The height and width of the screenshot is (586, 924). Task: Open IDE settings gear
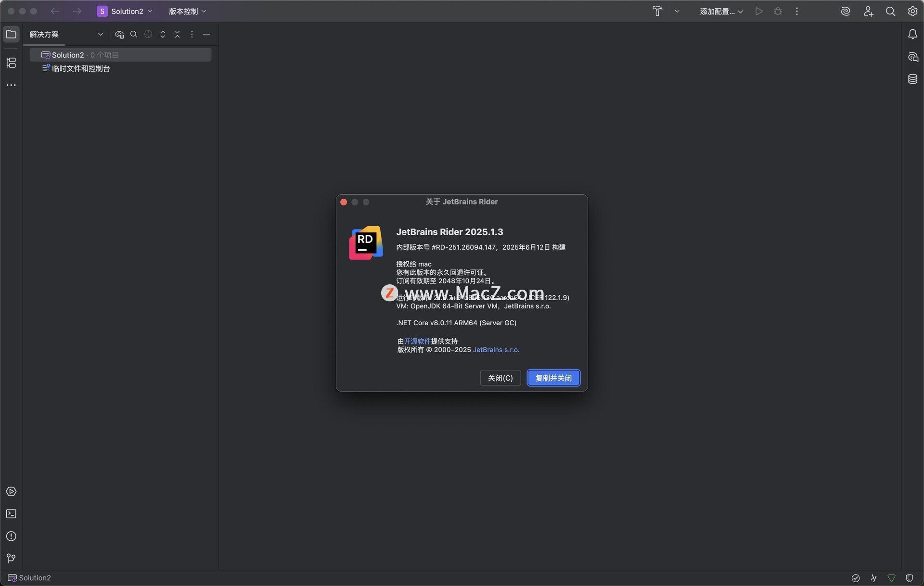(x=912, y=11)
